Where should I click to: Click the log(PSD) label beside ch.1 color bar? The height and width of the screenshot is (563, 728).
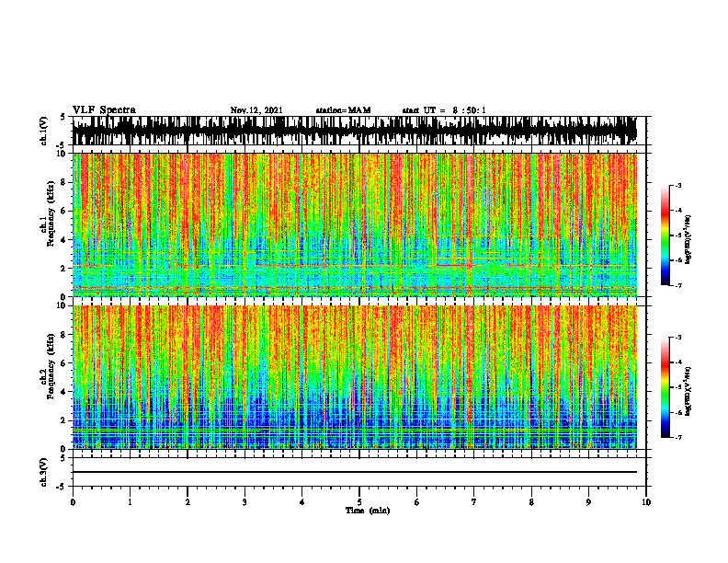tap(688, 240)
